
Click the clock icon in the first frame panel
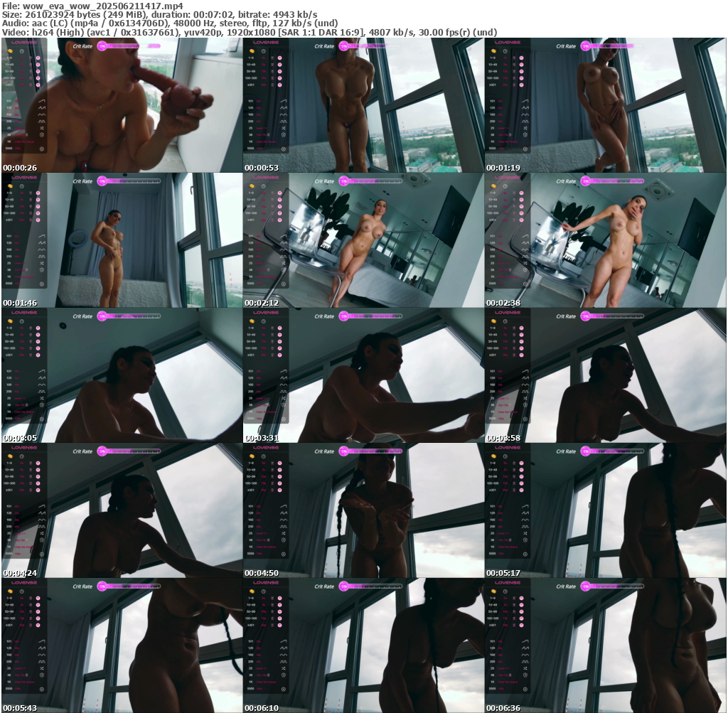click(22, 51)
